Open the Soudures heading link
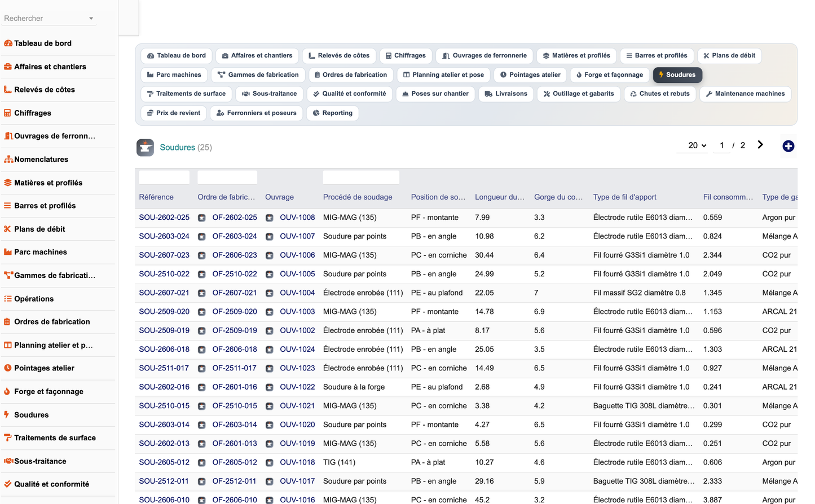Image resolution: width=815 pixels, height=504 pixels. click(x=177, y=148)
